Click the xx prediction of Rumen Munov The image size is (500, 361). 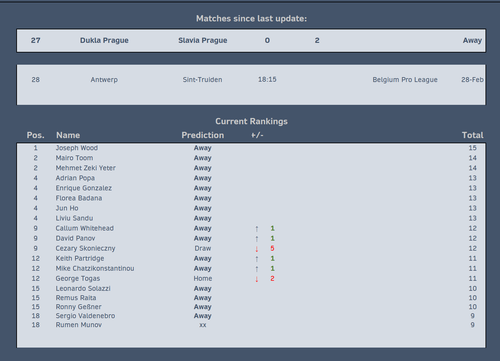[203, 325]
